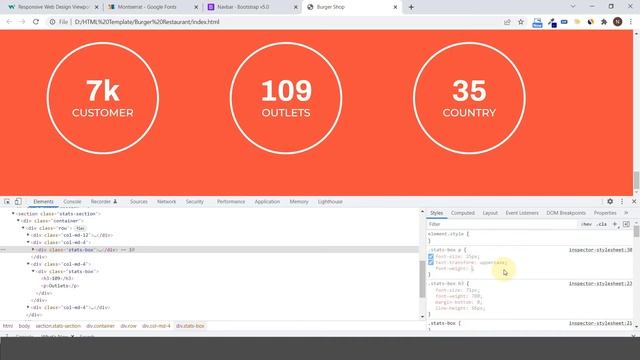Activate the inspect element picker tool
Screen dimensions: 640x360
tap(7, 202)
